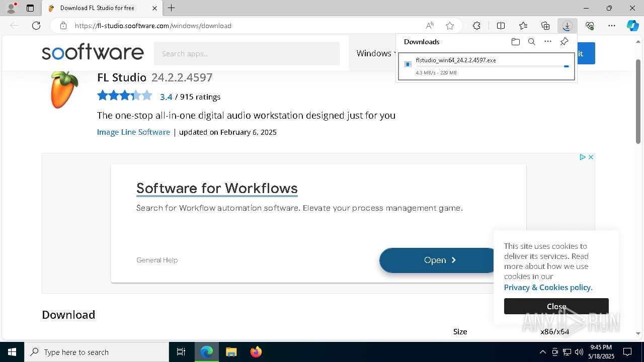Image resolution: width=644 pixels, height=362 pixels.
Task: Open a new browser tab
Action: (172, 8)
